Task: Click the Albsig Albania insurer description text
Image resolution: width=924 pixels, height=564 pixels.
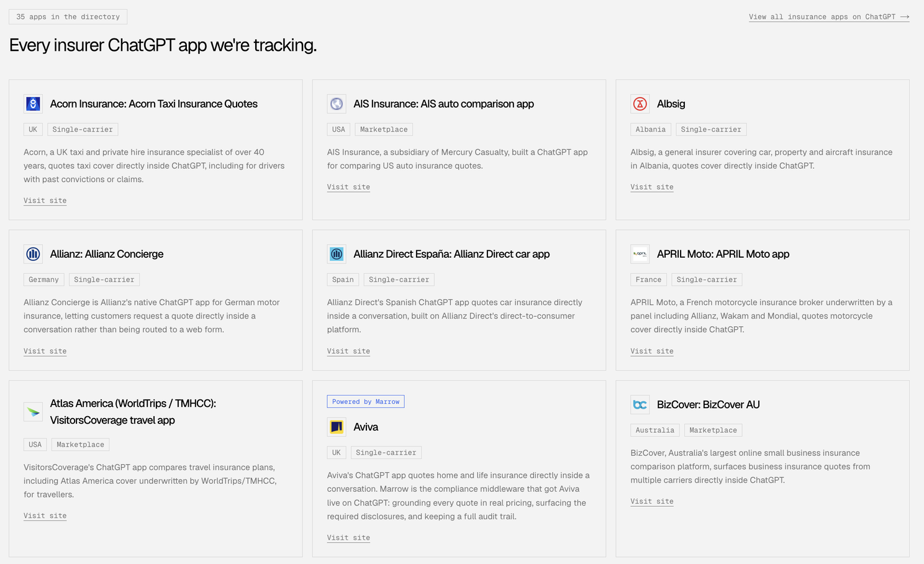Action: [761, 159]
